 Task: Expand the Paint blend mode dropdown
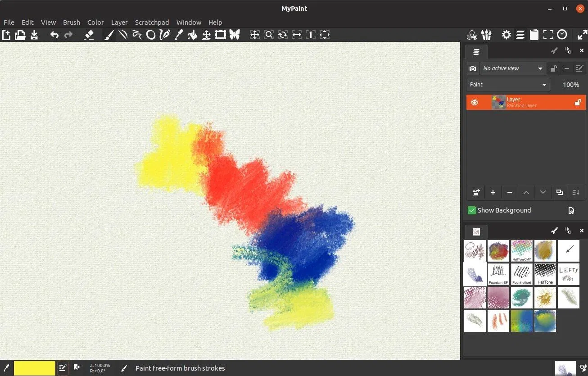508,85
